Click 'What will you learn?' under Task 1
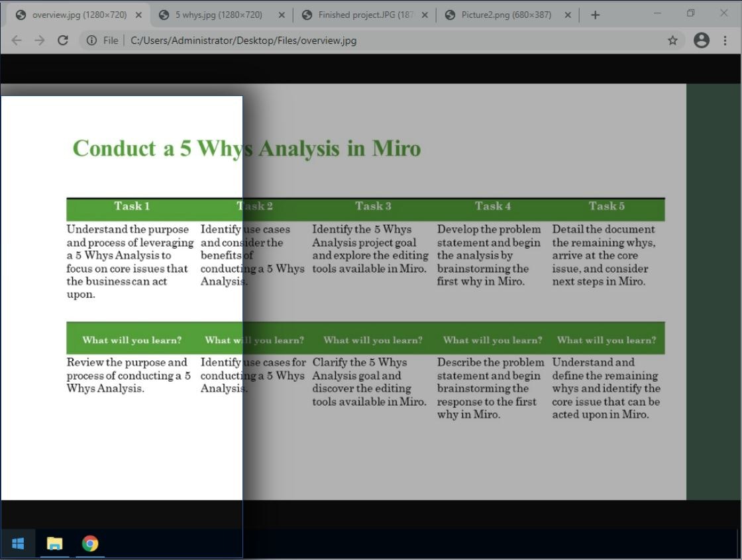The image size is (742, 560). click(x=132, y=340)
